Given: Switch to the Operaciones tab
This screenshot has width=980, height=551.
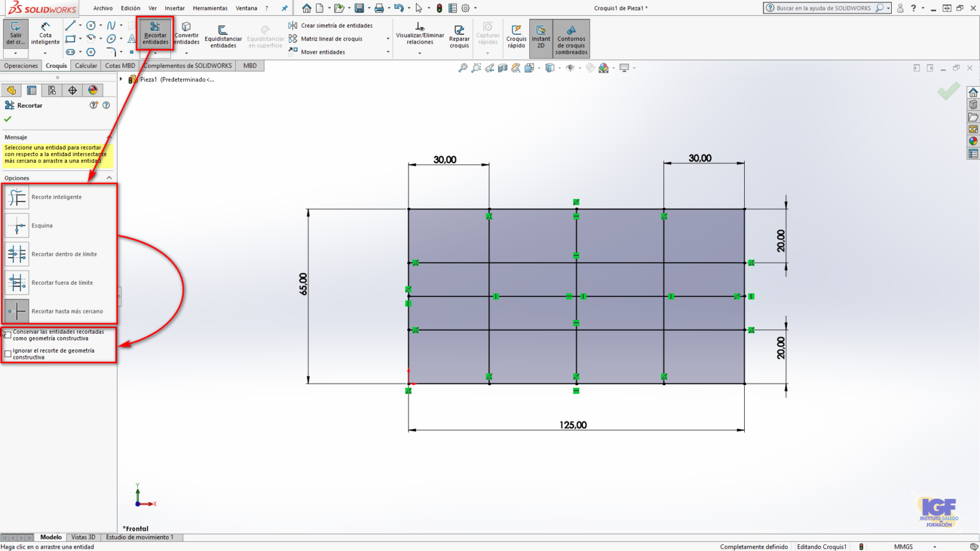Looking at the screenshot, I should 21,66.
